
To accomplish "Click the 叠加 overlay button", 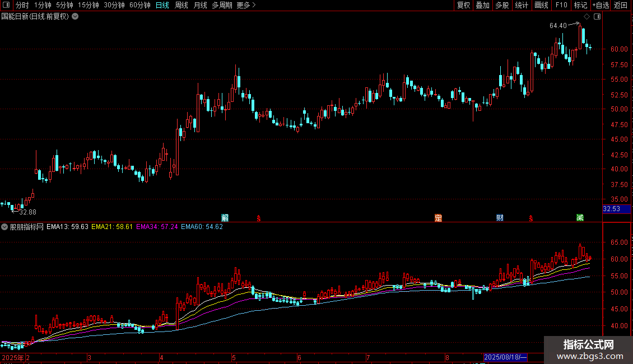I will pyautogui.click(x=482, y=5).
